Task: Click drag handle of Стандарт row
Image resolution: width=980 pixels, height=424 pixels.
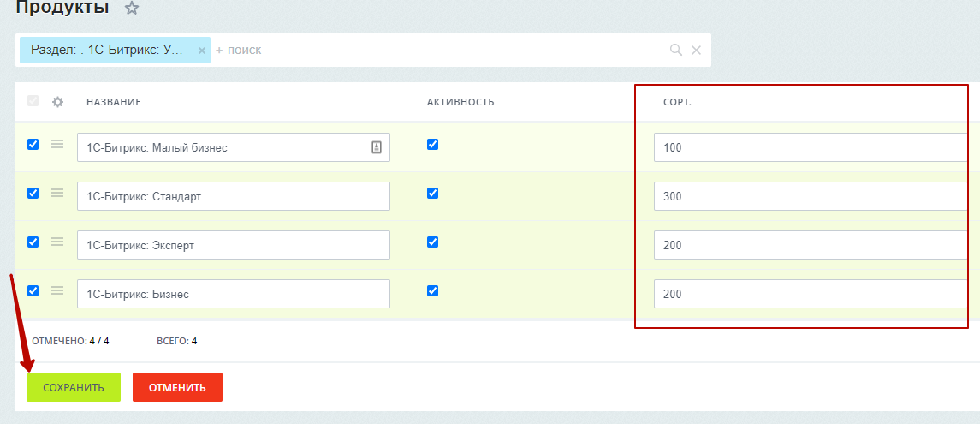Action: click(x=57, y=194)
